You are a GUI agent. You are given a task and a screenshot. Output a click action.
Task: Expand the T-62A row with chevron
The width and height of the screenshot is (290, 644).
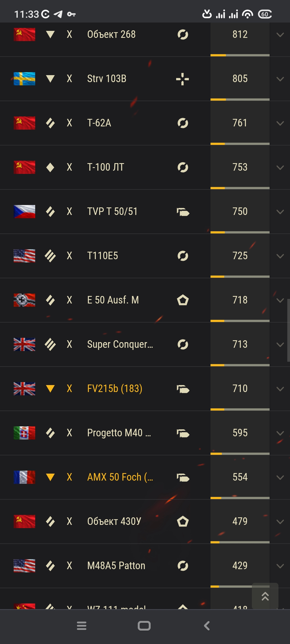280,123
